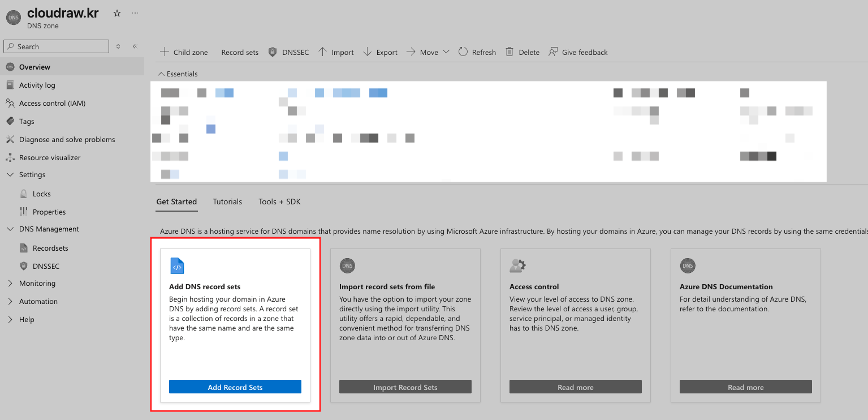Click the Access control people icon

pyautogui.click(x=10, y=103)
